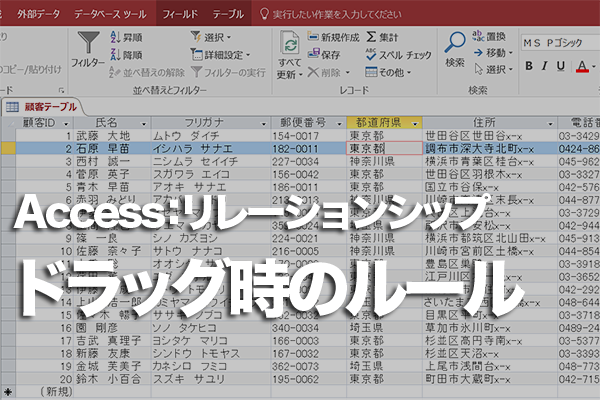Click cell 鈴木 小百合

tap(108, 379)
